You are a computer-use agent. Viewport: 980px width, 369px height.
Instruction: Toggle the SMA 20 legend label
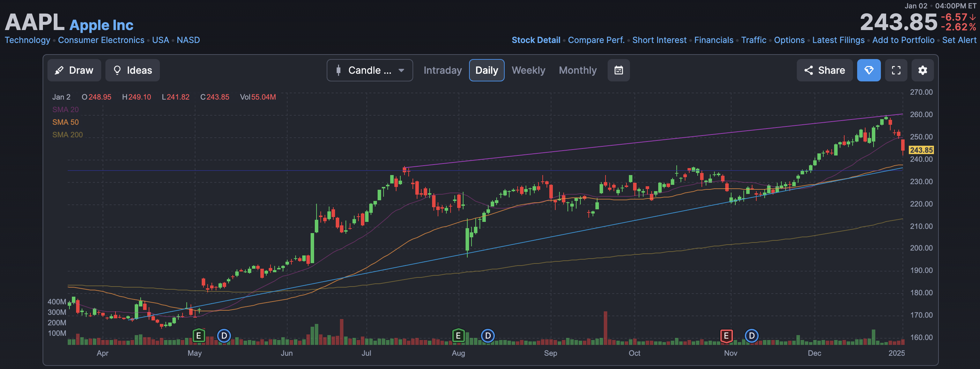[x=65, y=110]
